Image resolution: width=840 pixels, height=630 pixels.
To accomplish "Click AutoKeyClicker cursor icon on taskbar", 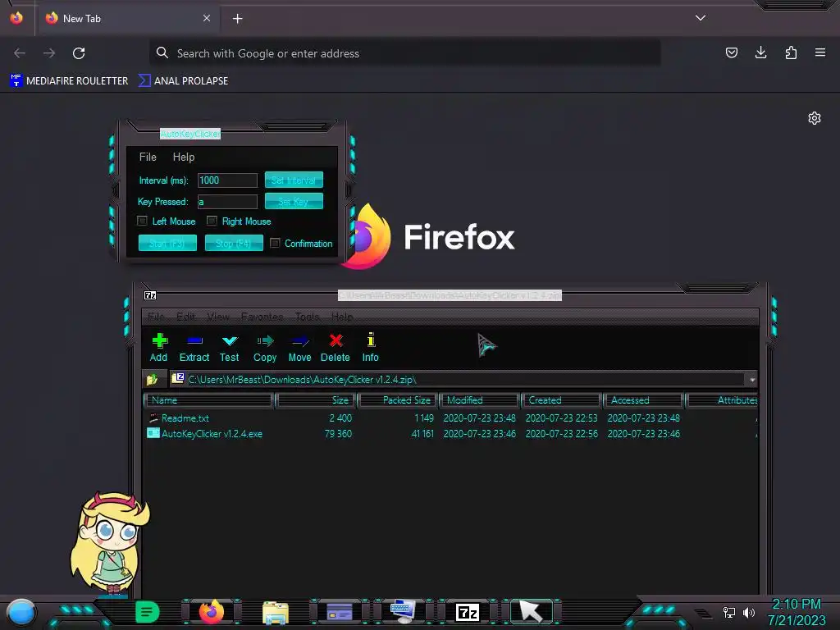I will tap(531, 612).
